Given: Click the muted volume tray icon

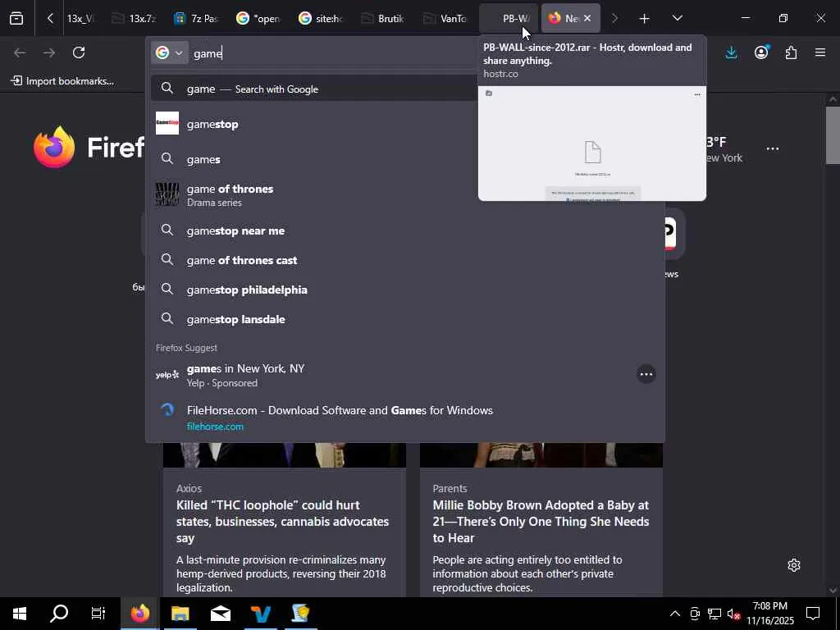Looking at the screenshot, I should coord(733,614).
